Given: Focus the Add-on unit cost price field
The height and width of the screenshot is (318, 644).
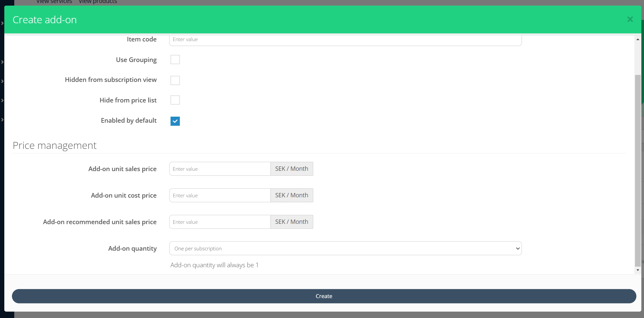Looking at the screenshot, I should click(x=220, y=195).
